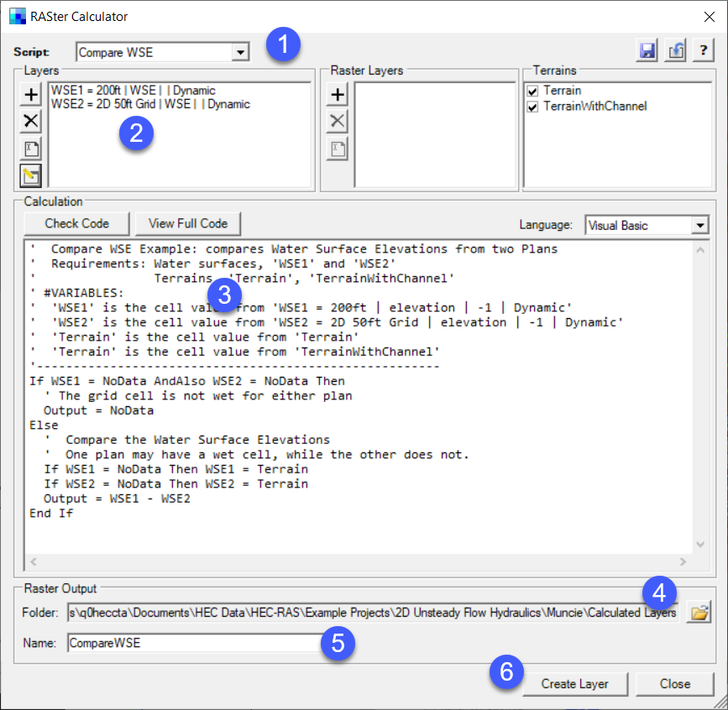Click the code line 'If WSE1 = NoData AndAlso WSE2'
Viewport: 728px width, 710px height.
[x=187, y=381]
